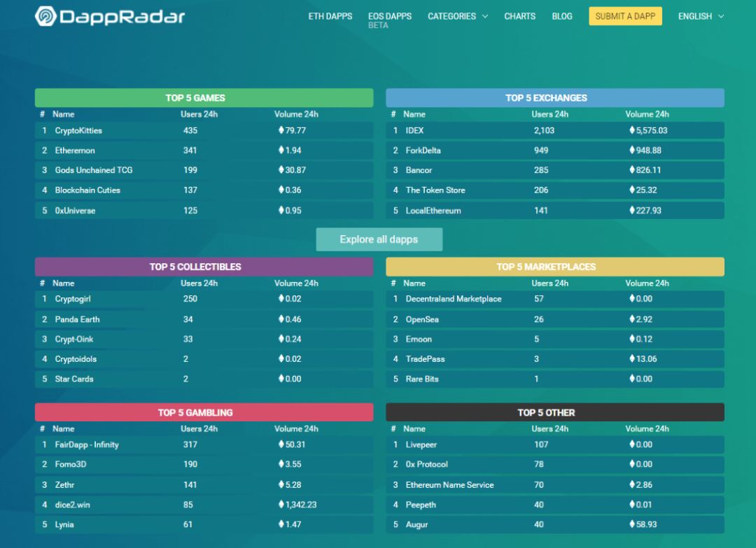Open the EOS Dapps beta page
Viewport: 756px width, 548px height.
[x=390, y=20]
